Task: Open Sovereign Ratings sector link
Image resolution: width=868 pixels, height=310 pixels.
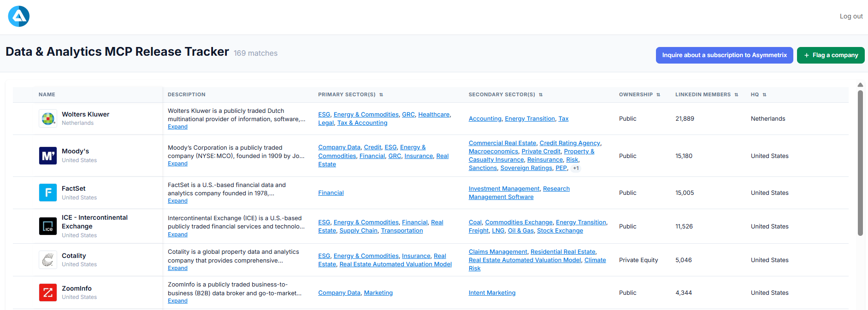Action: [526, 168]
